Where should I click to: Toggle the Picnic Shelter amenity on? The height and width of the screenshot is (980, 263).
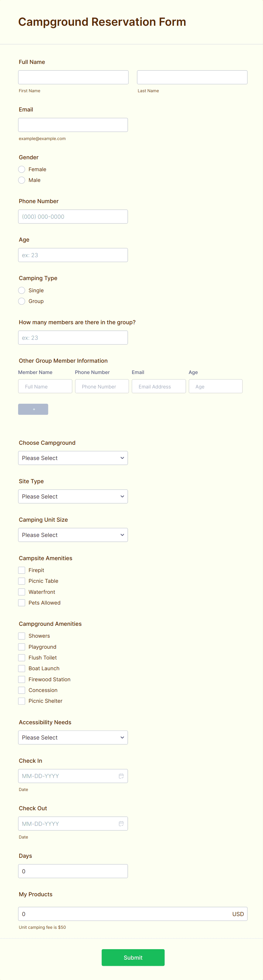coord(22,701)
